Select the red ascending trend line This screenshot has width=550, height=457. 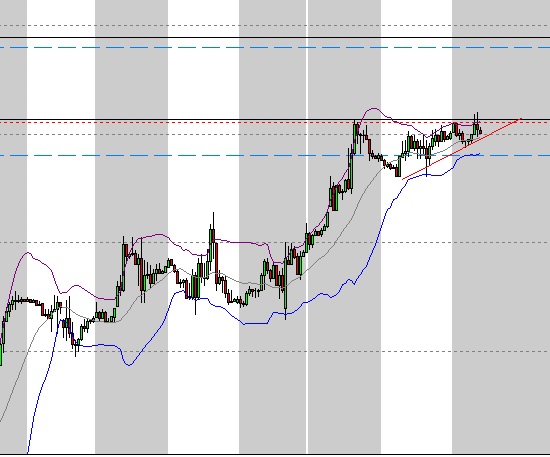(462, 149)
